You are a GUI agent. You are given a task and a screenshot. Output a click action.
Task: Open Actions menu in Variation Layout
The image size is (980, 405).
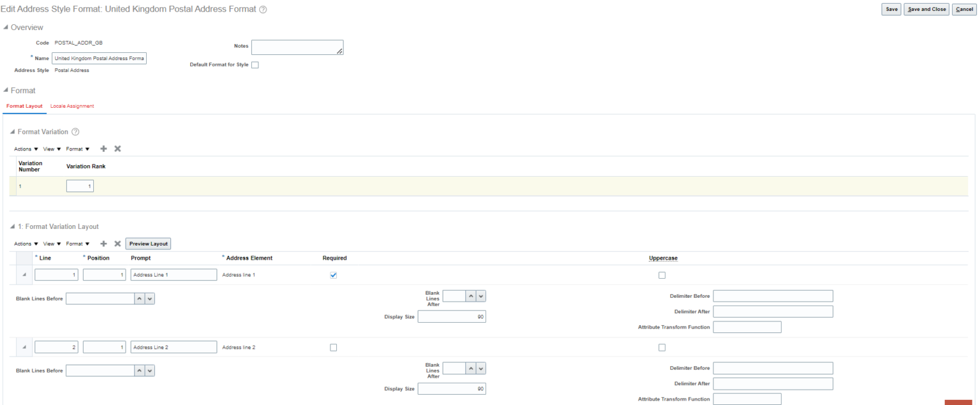point(26,244)
